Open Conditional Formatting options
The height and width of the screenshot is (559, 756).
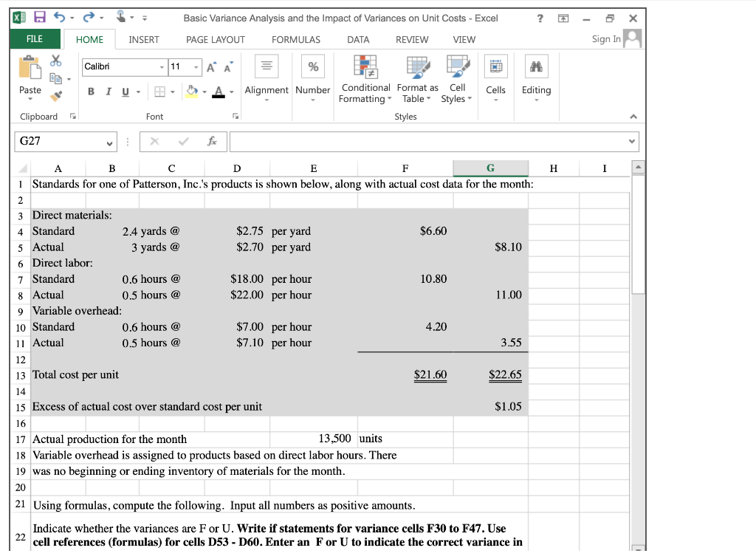pyautogui.click(x=365, y=78)
